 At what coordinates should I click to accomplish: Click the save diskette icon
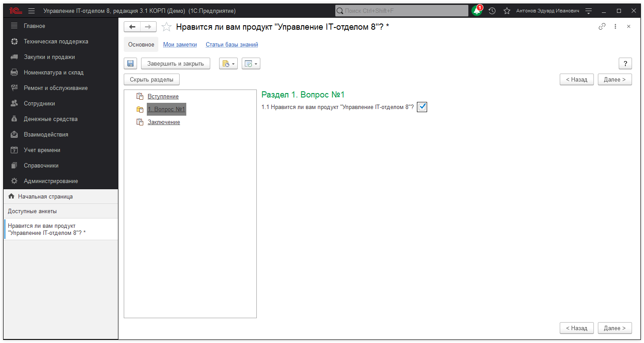click(x=130, y=64)
